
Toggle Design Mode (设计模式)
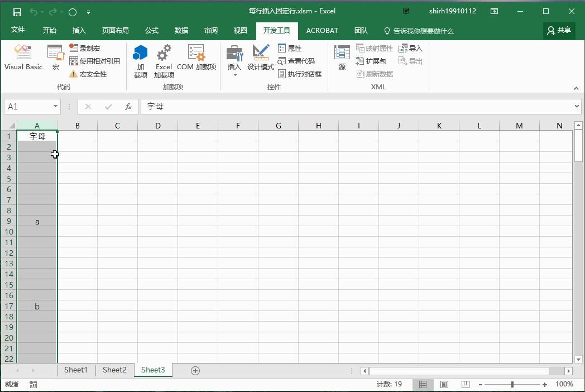tap(261, 57)
